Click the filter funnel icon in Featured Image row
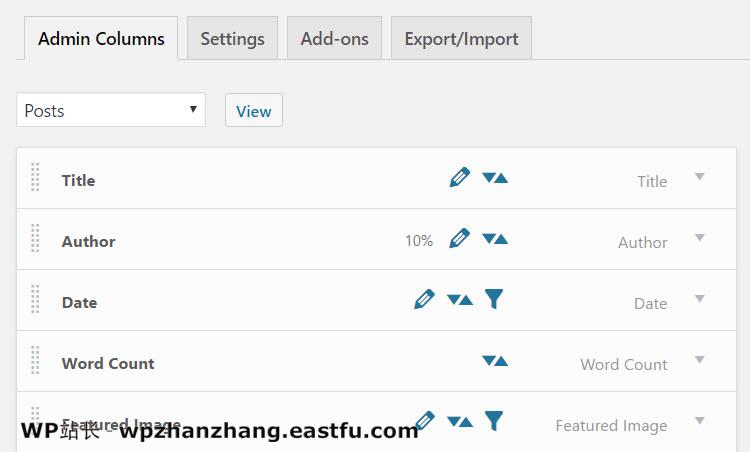Viewport: 750px width, 452px height. pos(493,421)
